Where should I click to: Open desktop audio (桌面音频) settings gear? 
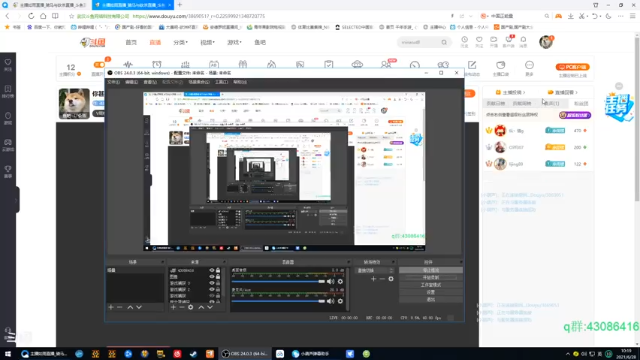(x=340, y=281)
